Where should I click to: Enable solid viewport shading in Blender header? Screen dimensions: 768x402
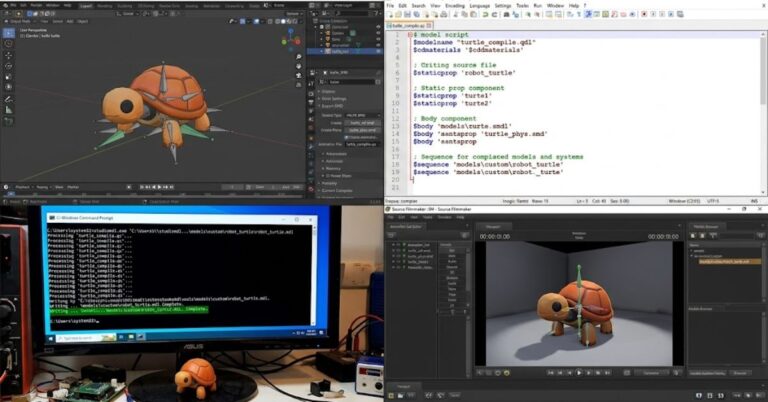tap(283, 22)
